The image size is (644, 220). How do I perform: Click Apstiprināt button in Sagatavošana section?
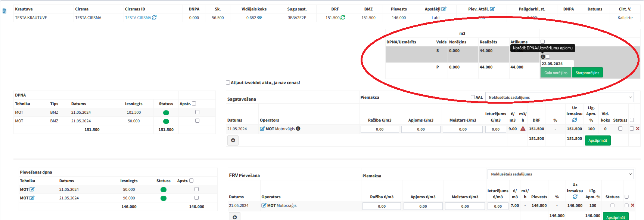pyautogui.click(x=597, y=141)
